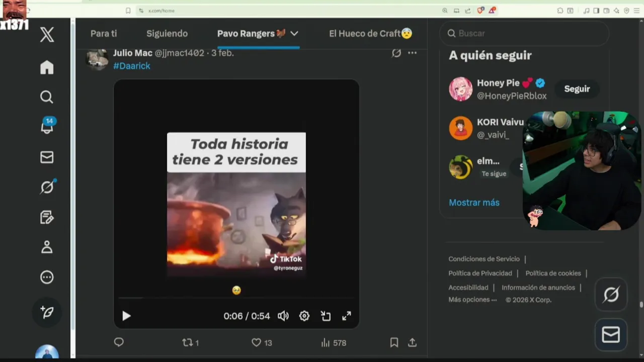644x362 pixels.
Task: Open KORI Vaivu's suggested profile name
Action: point(500,122)
